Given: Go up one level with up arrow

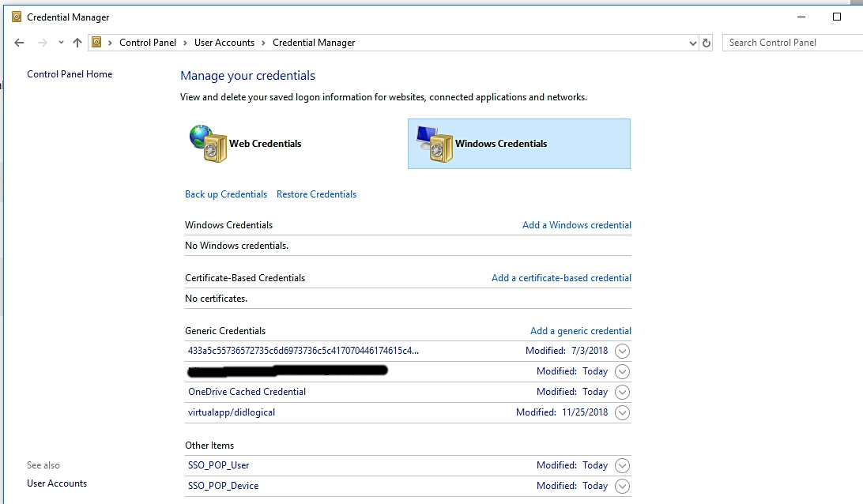Looking at the screenshot, I should click(x=77, y=43).
